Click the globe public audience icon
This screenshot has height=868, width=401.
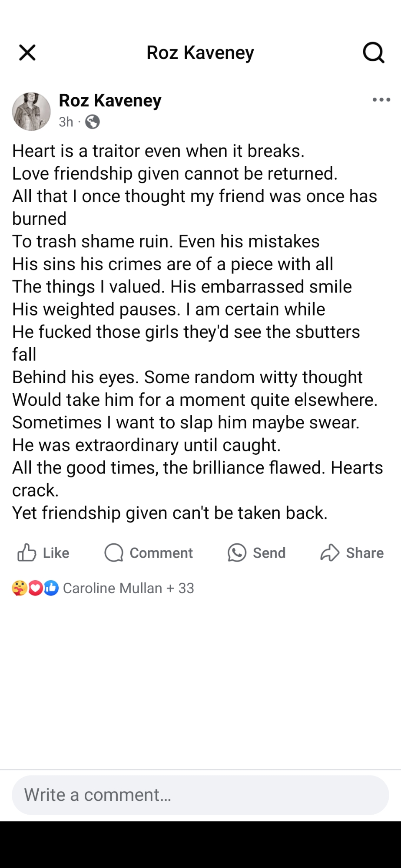pos(92,122)
